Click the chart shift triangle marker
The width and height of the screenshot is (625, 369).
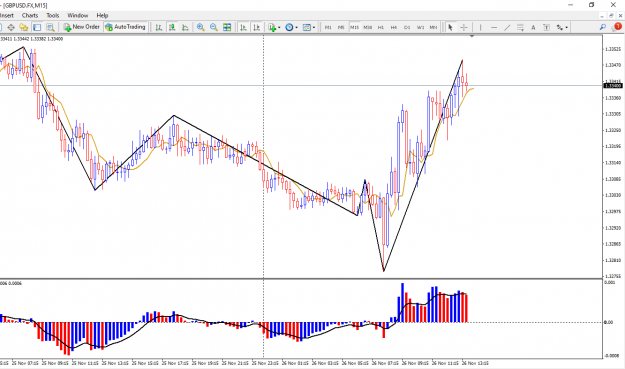click(472, 36)
